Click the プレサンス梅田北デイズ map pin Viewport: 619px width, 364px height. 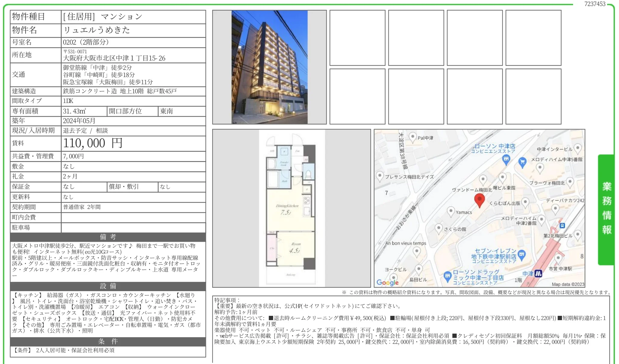pyautogui.click(x=380, y=176)
